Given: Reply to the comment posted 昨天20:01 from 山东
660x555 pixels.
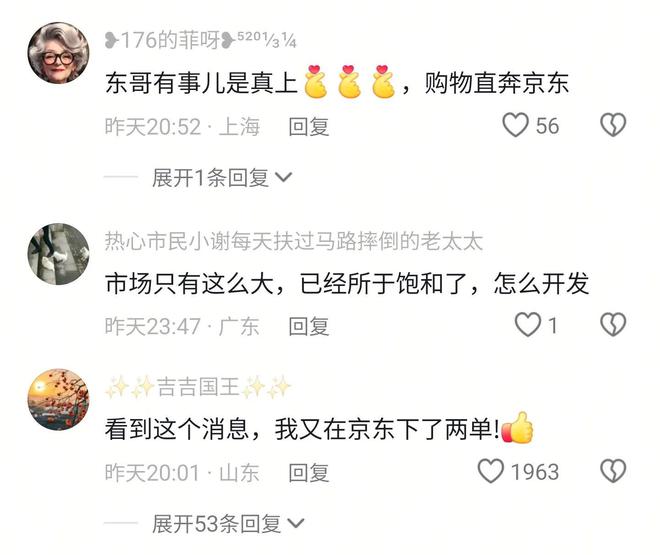Looking at the screenshot, I should point(309,473).
